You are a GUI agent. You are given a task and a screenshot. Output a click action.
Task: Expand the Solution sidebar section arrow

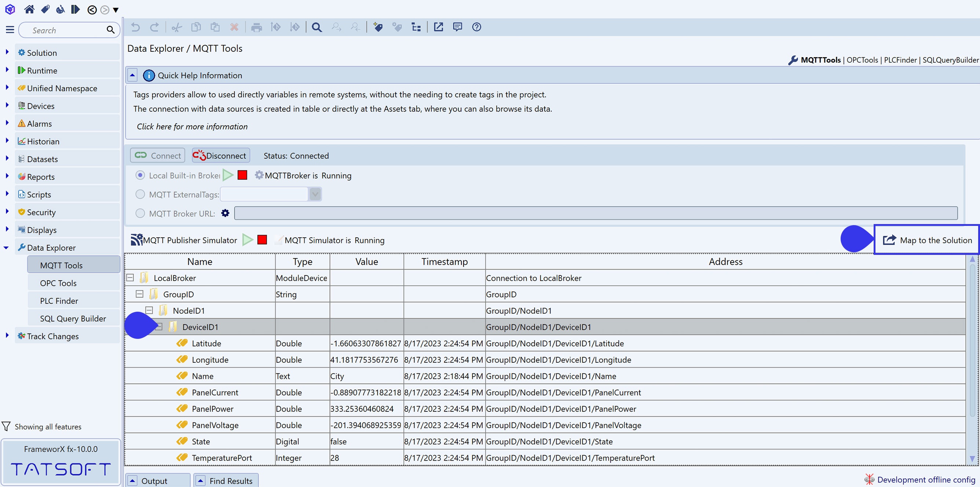click(x=7, y=52)
